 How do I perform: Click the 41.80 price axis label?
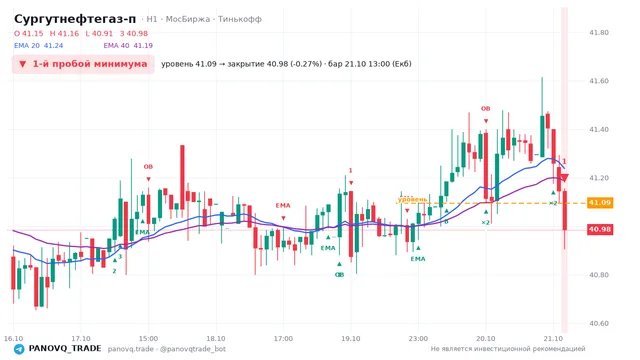[x=599, y=33]
